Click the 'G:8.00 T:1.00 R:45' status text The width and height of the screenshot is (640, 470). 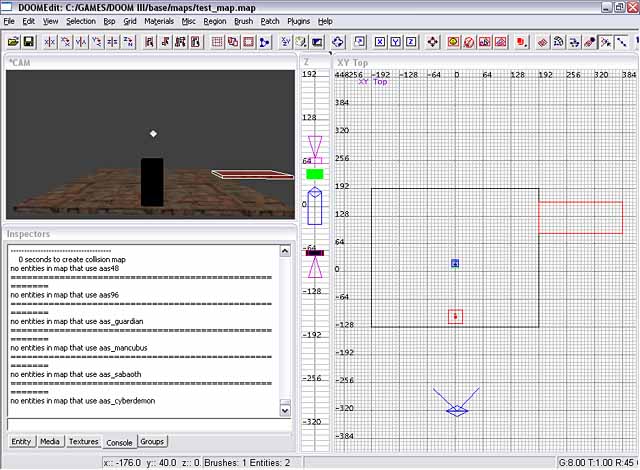point(596,463)
